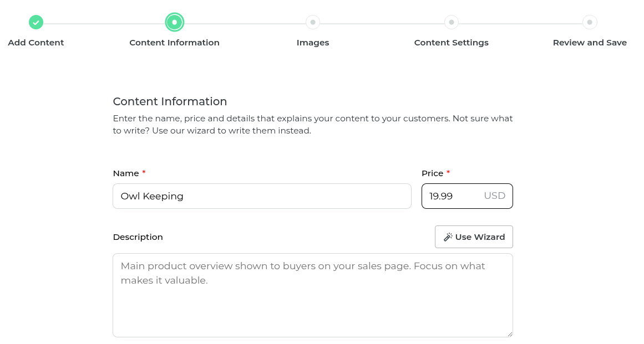Click the USD currency suffix
The height and width of the screenshot is (344, 644).
pos(494,196)
